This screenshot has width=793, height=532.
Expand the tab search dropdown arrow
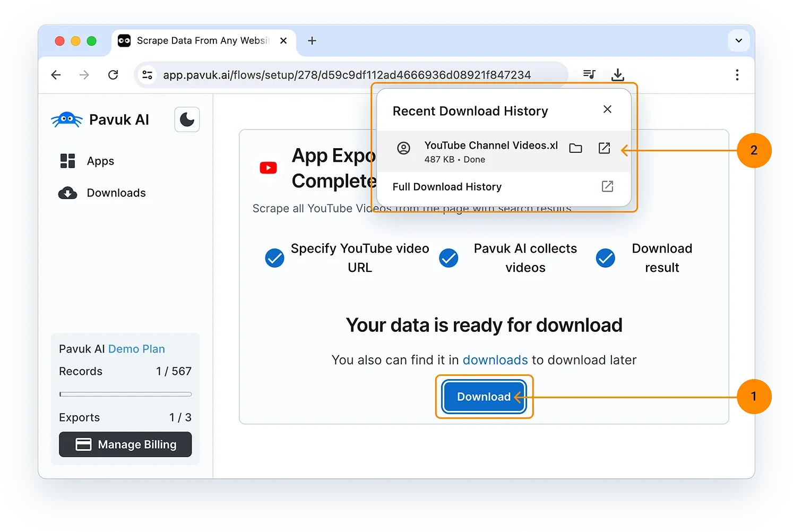[739, 40]
